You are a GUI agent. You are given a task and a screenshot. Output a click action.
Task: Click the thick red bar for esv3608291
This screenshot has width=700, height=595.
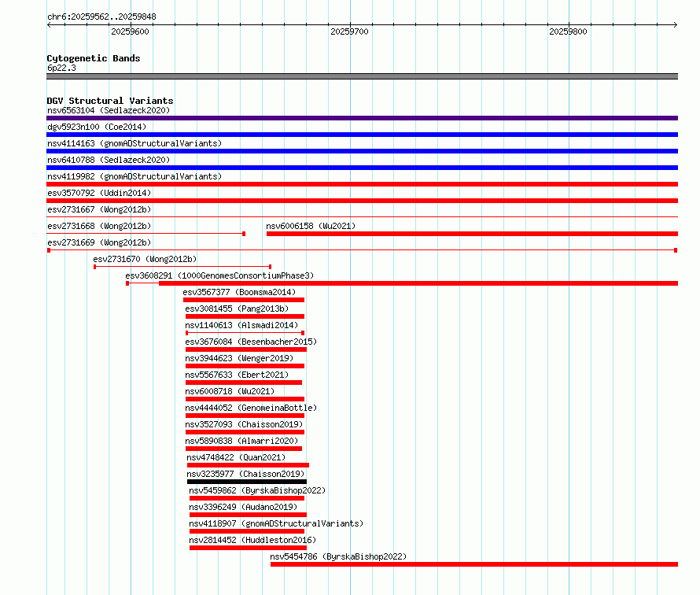(x=418, y=283)
